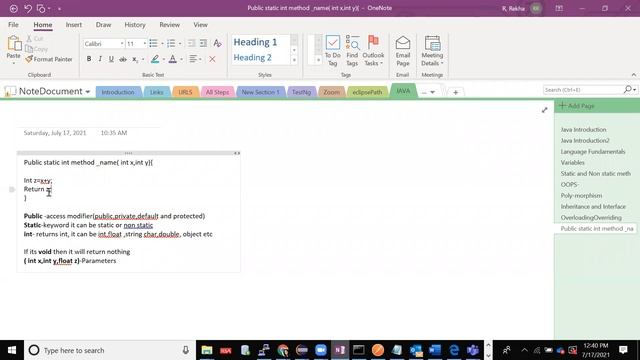Apply text highlight color

(155, 59)
